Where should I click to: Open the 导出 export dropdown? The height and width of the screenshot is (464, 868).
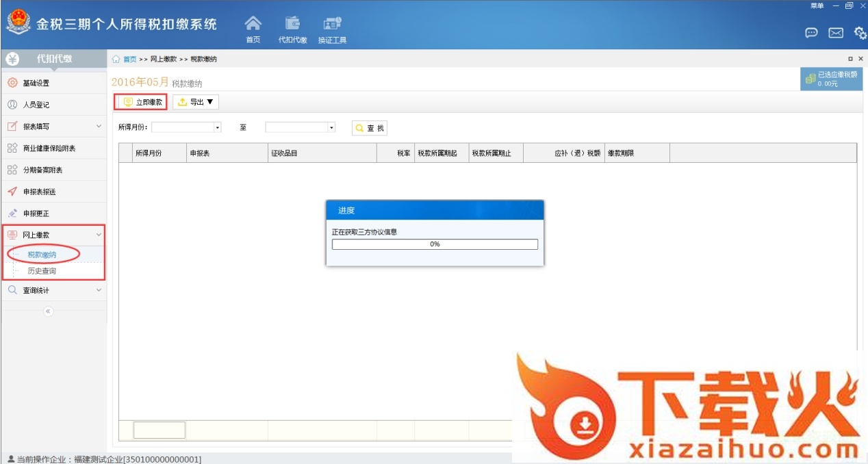pos(196,103)
